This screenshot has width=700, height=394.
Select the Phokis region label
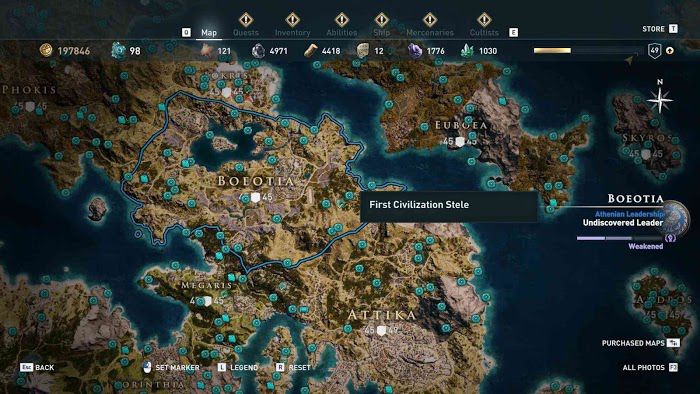29,90
